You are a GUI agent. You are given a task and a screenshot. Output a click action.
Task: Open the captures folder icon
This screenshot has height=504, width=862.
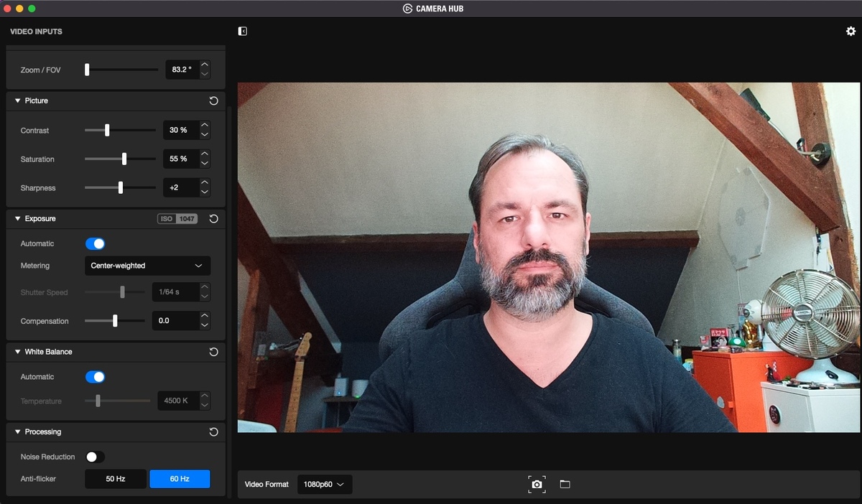pos(565,484)
